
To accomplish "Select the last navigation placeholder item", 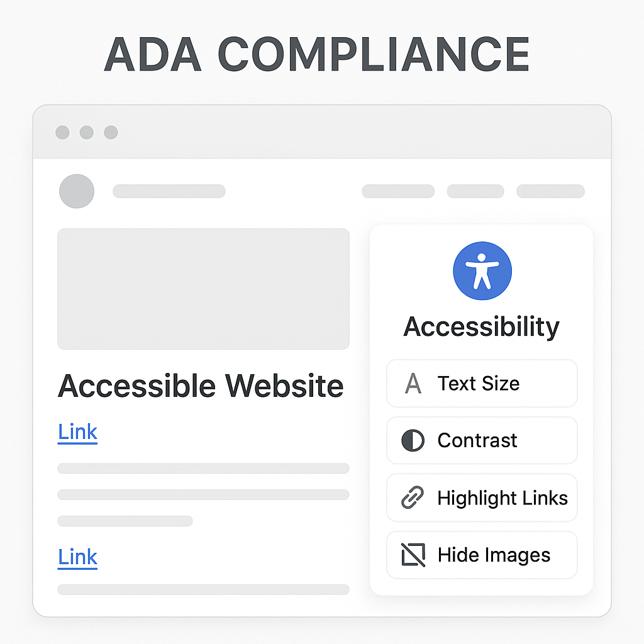I will (550, 191).
